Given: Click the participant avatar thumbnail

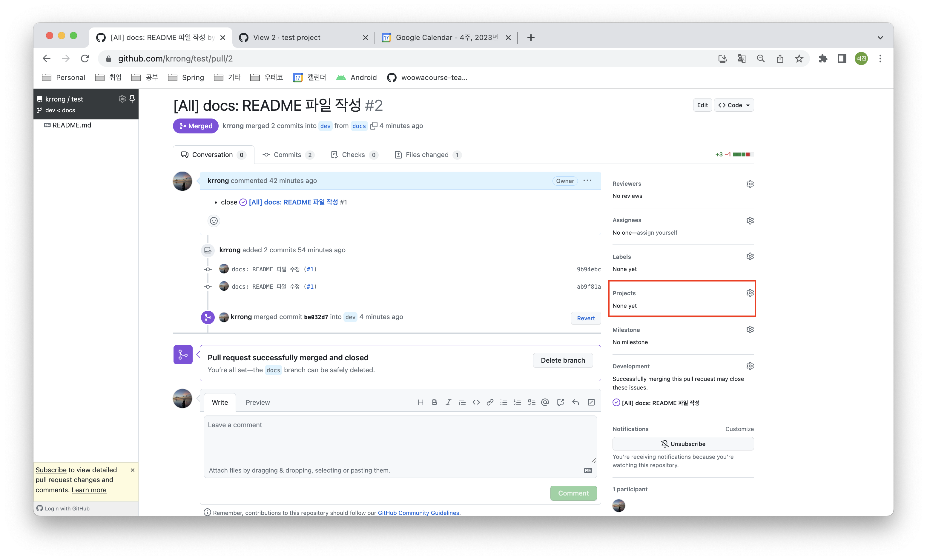Looking at the screenshot, I should coord(618,505).
